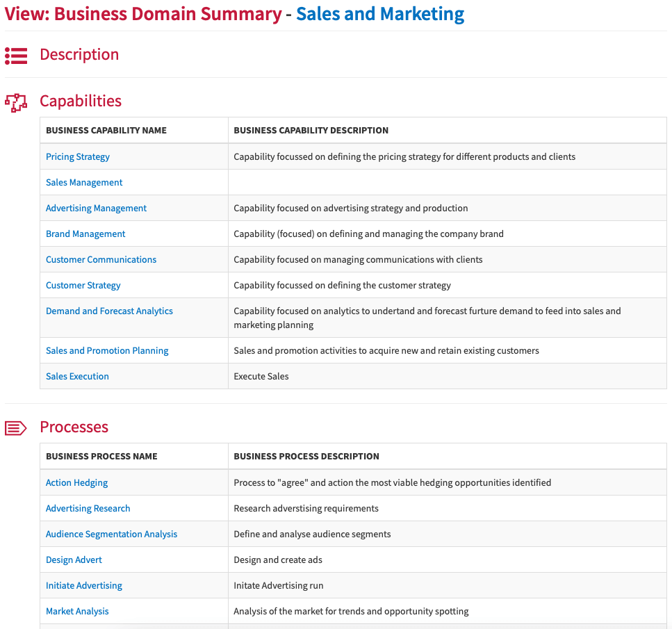Select the Advertising Management link
672x629 pixels.
(96, 208)
